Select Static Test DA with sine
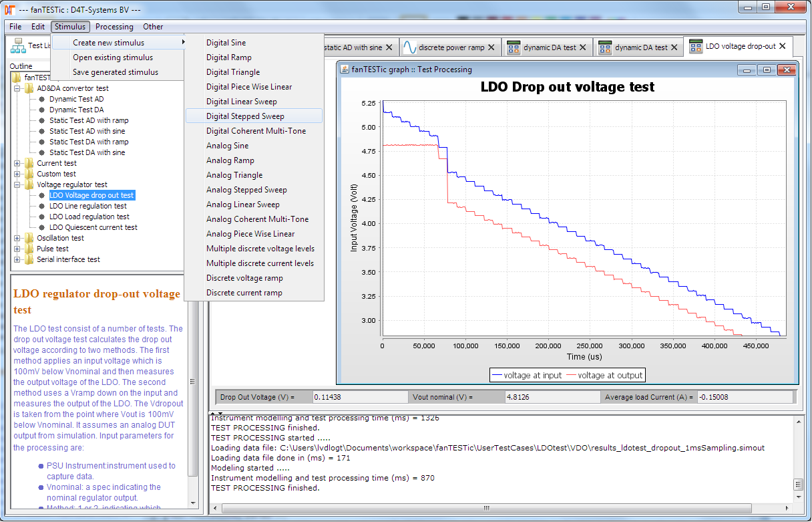The image size is (812, 522). (x=87, y=152)
